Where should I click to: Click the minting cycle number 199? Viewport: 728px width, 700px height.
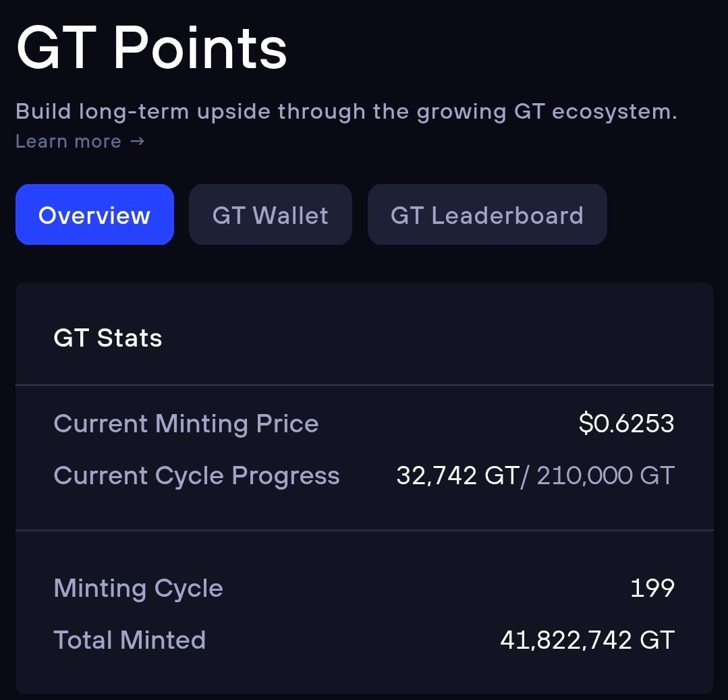652,588
